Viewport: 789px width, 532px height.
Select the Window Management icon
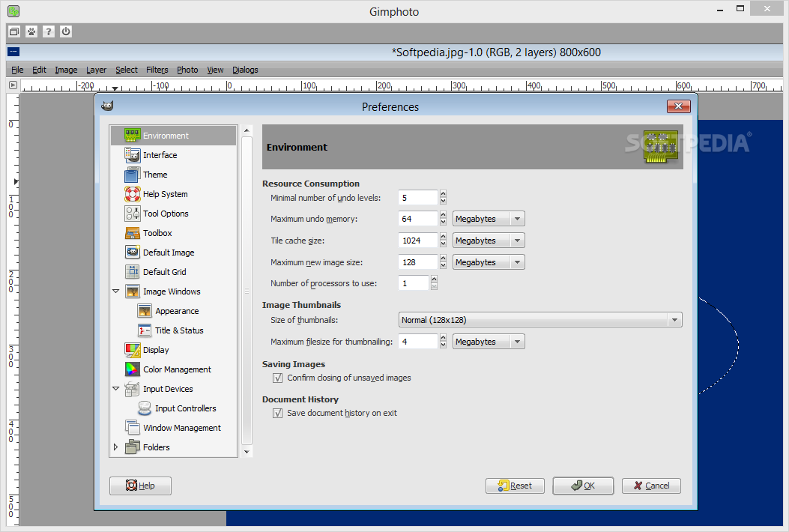point(133,428)
